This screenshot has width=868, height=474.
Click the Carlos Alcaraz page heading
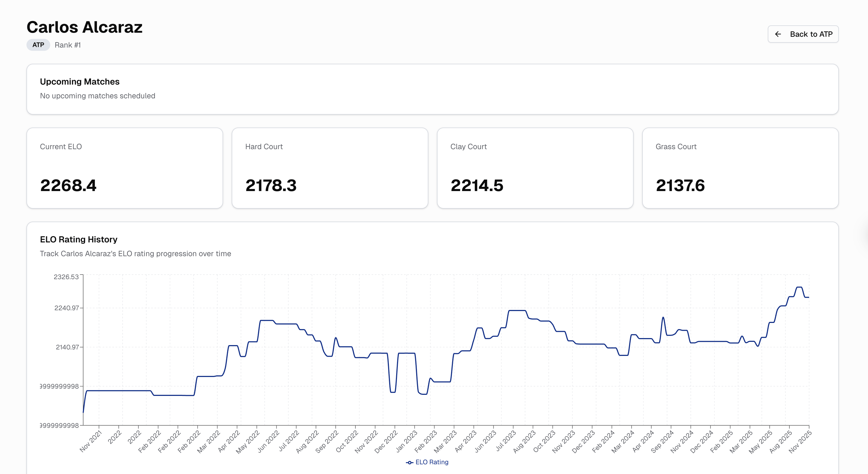(84, 27)
